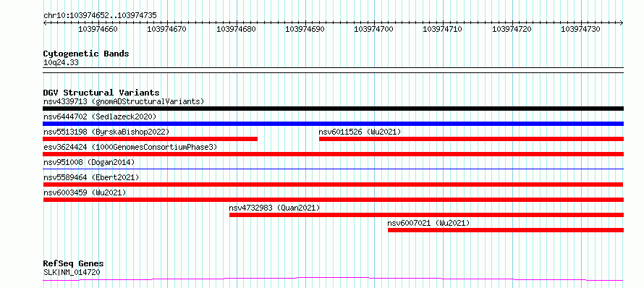Viewport: 644px width, 288px height.
Task: Open the nsv5513198 (ByrskaBishop2022) label
Action: pyautogui.click(x=106, y=132)
